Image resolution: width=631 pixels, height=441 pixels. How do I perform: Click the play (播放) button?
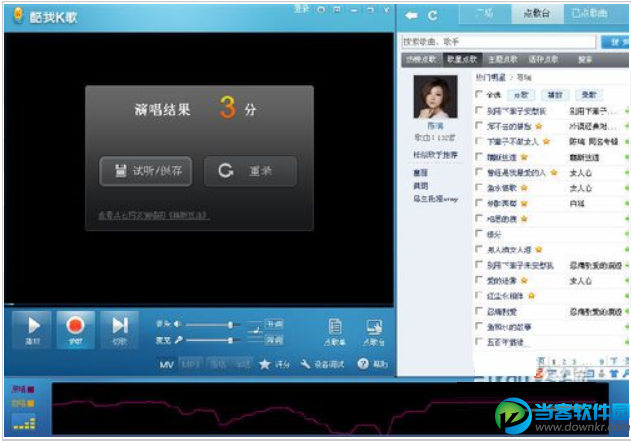(x=32, y=329)
